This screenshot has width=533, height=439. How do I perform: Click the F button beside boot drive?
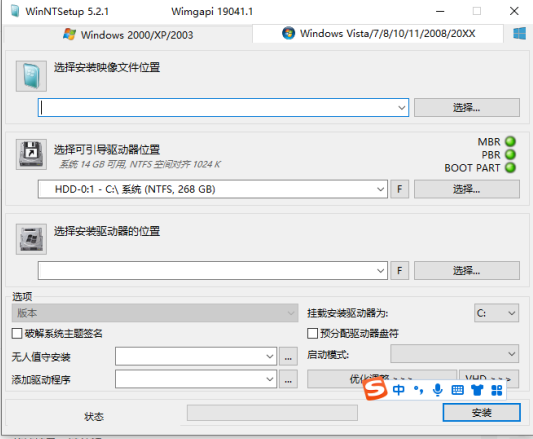coord(399,189)
